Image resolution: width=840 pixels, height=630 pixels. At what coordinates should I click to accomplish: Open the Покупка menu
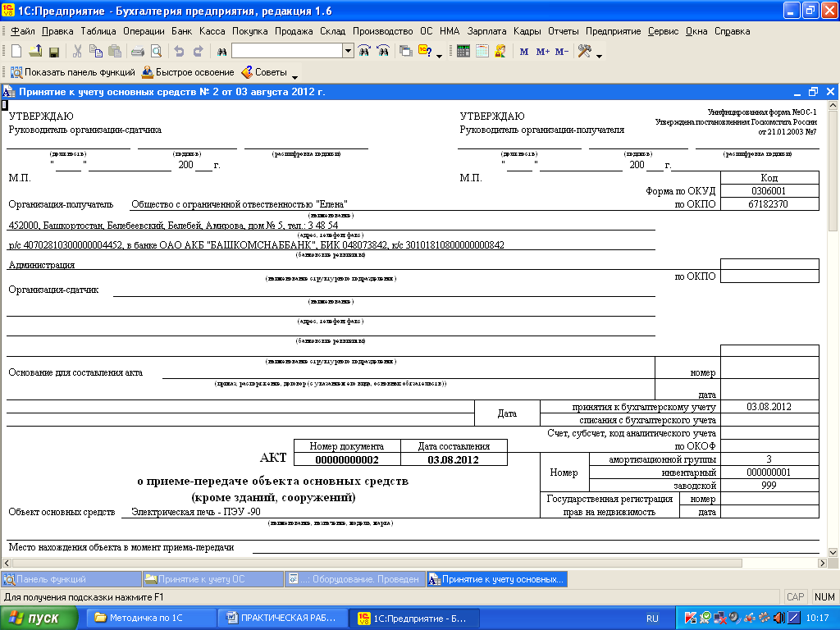(249, 31)
